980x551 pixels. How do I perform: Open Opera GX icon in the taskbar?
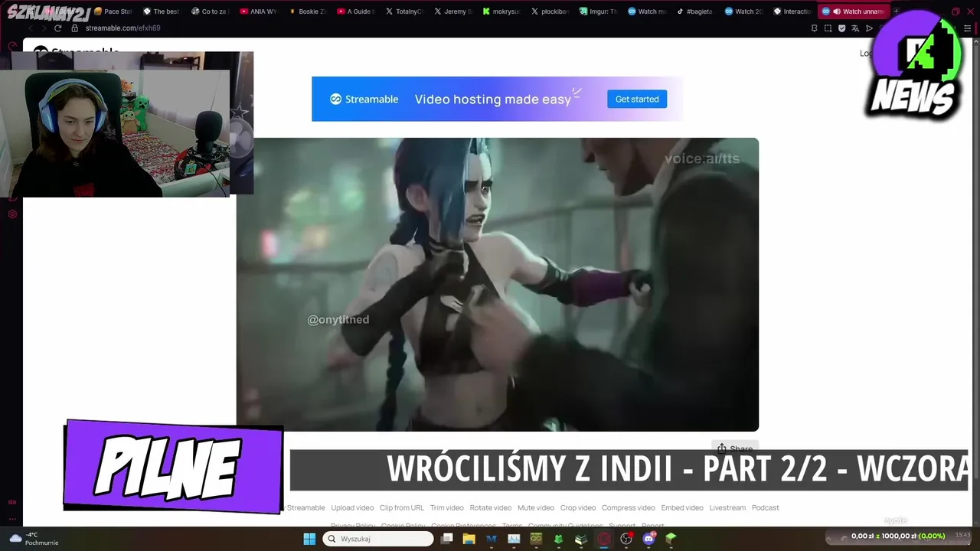click(x=604, y=539)
